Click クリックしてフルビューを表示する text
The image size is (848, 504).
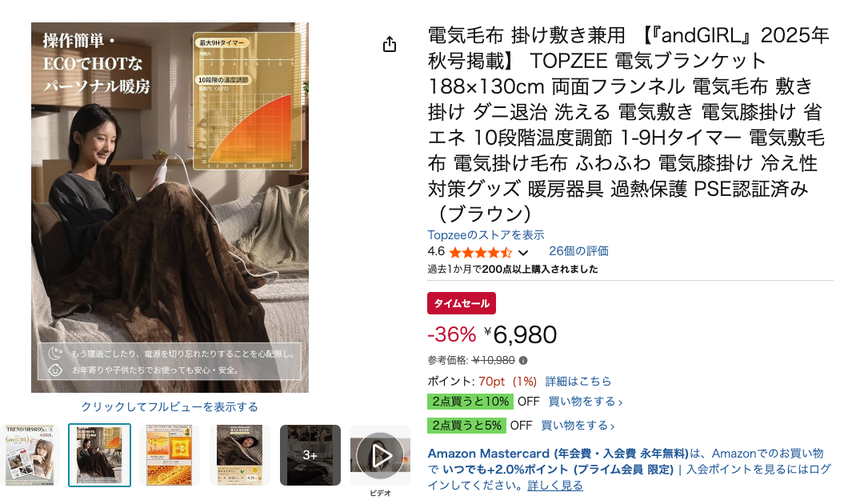pyautogui.click(x=170, y=406)
